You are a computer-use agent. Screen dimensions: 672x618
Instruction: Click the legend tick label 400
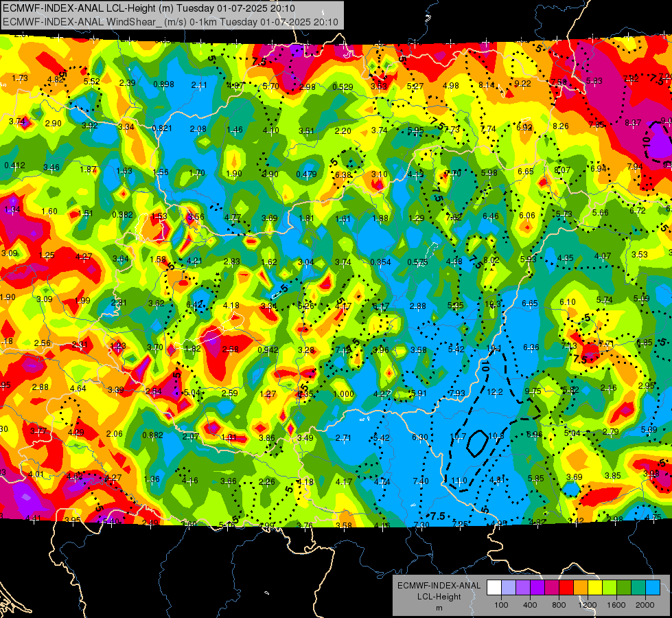tap(530, 605)
